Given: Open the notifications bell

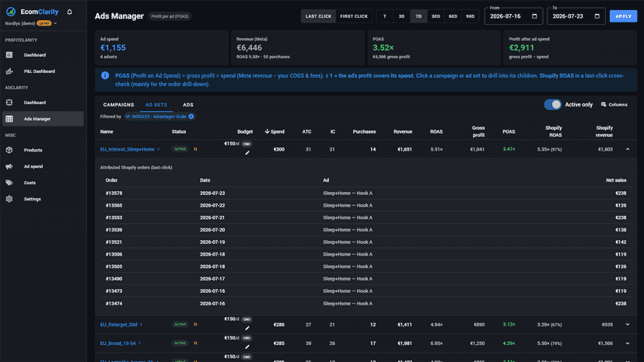Looking at the screenshot, I should (69, 12).
